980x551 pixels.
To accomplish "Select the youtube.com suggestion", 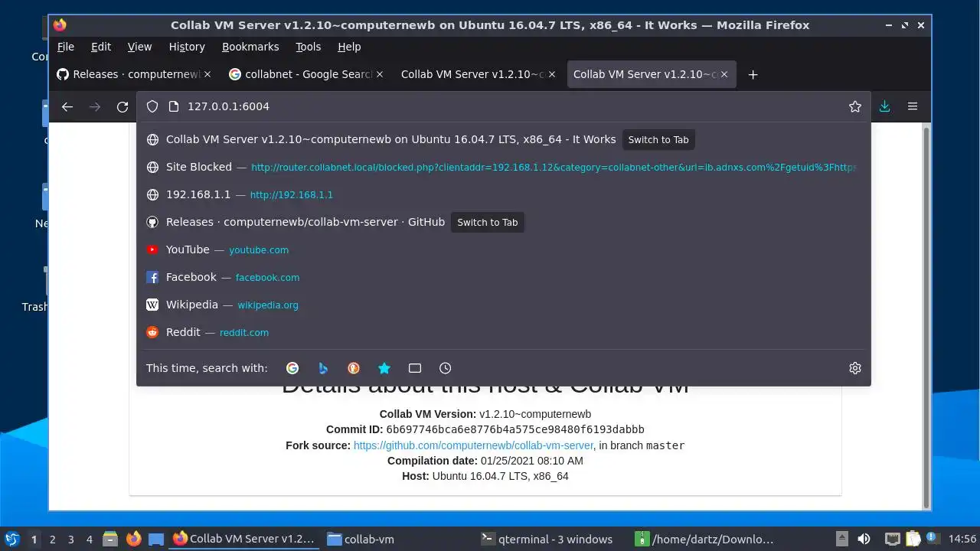I will click(504, 249).
